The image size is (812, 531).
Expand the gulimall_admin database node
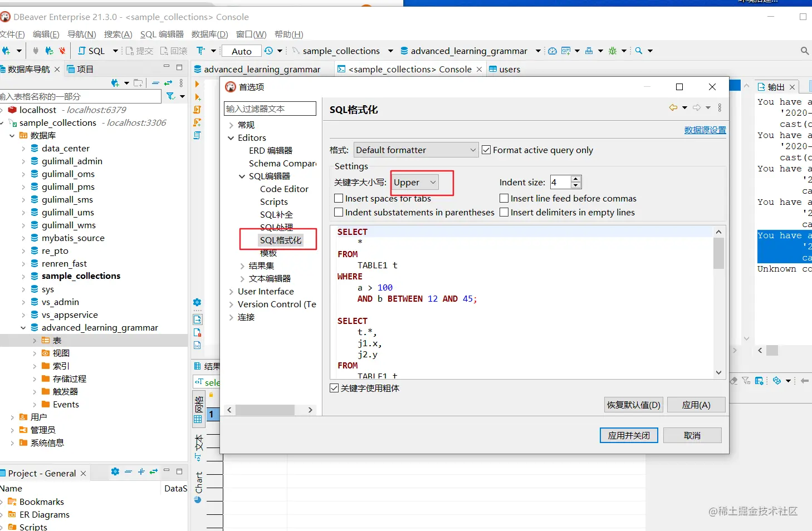23,161
